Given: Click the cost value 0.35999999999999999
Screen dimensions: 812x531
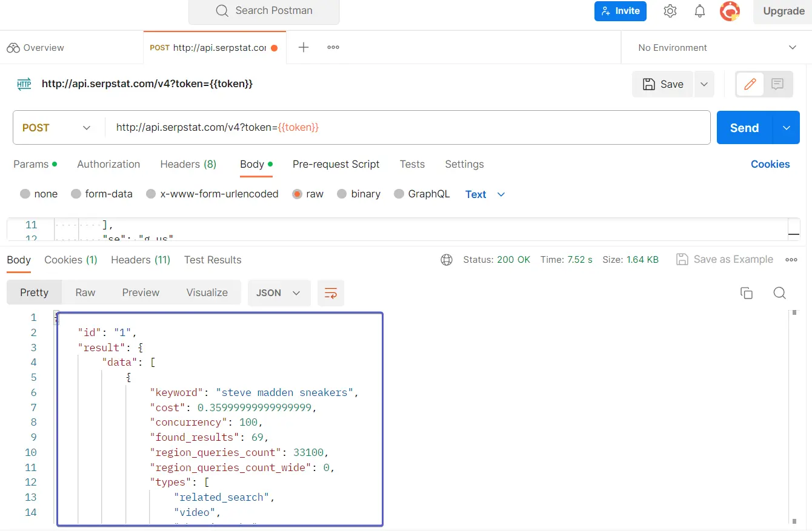Looking at the screenshot, I should pyautogui.click(x=255, y=407).
